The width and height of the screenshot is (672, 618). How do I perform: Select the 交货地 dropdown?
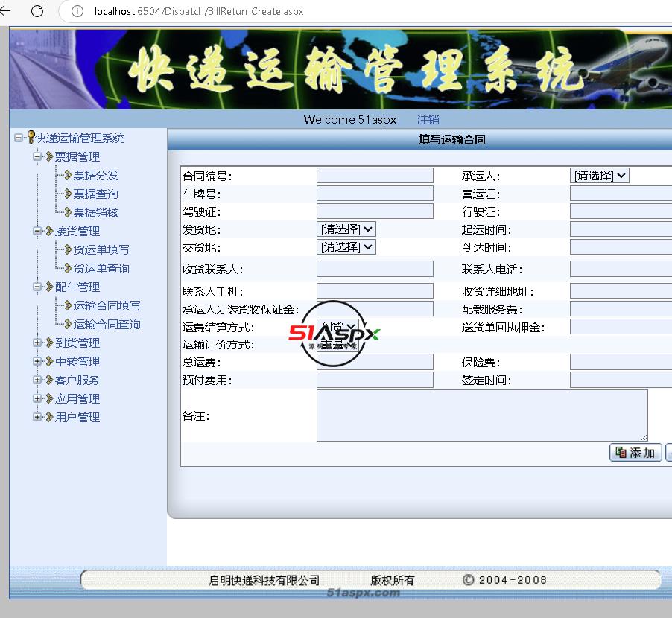point(346,247)
